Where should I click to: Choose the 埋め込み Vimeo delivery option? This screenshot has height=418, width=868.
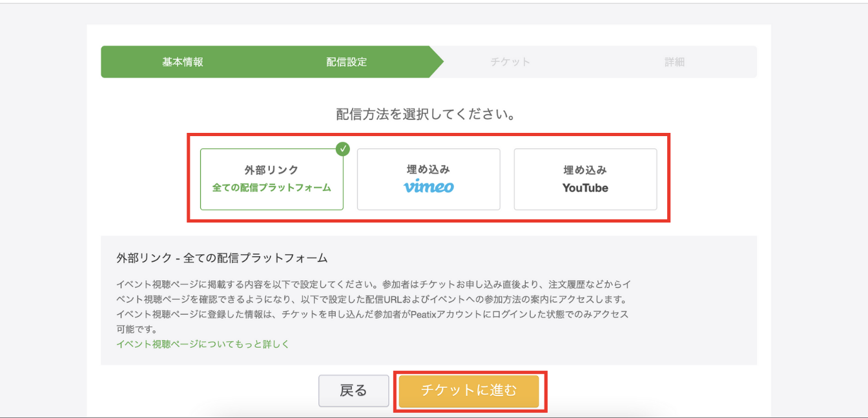click(428, 179)
